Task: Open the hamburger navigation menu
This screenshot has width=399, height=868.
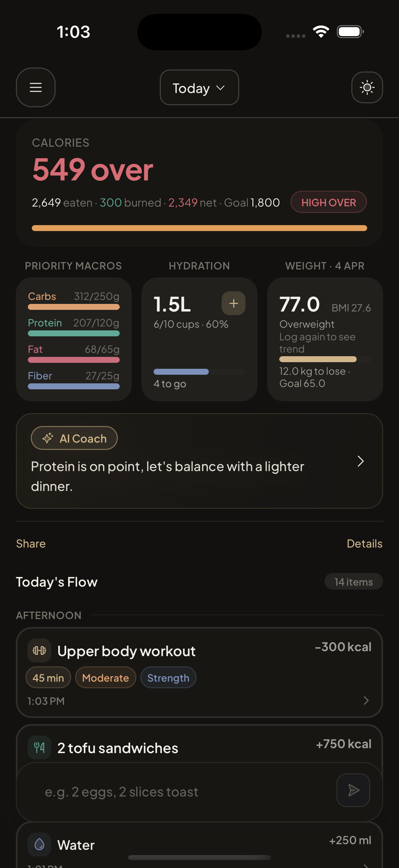Action: [35, 88]
